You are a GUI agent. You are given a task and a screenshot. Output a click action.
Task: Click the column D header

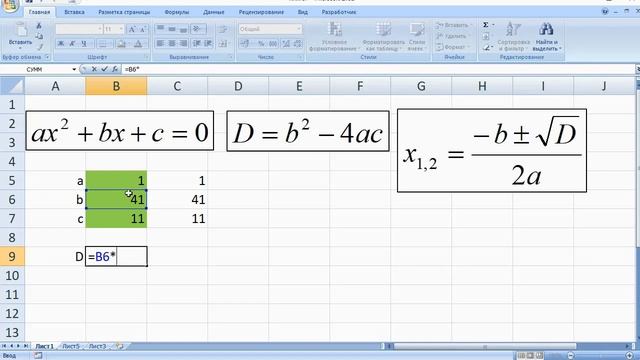pos(238,86)
